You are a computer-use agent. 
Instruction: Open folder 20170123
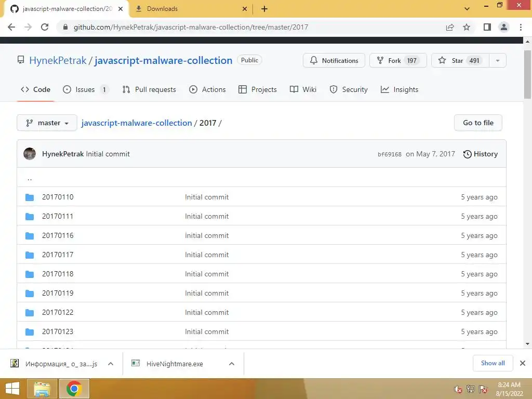point(58,332)
